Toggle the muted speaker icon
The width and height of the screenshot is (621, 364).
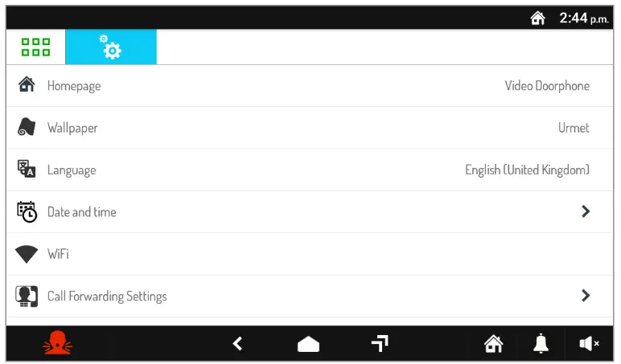click(589, 344)
